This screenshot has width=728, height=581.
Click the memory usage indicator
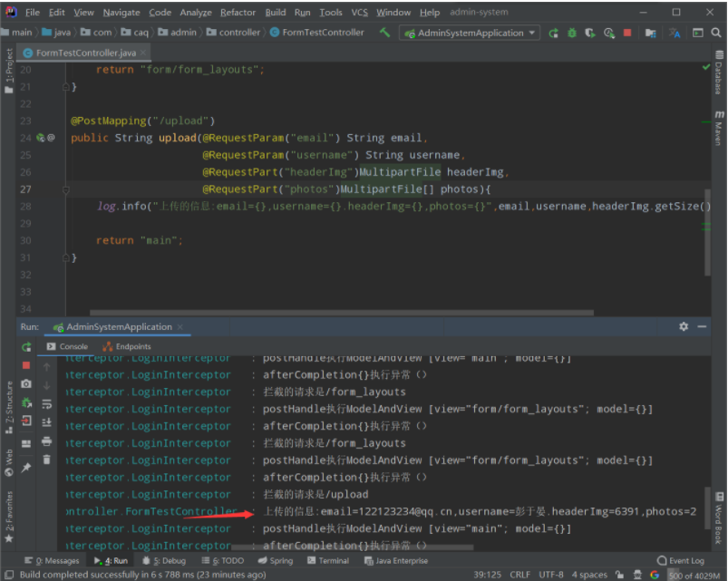click(692, 575)
